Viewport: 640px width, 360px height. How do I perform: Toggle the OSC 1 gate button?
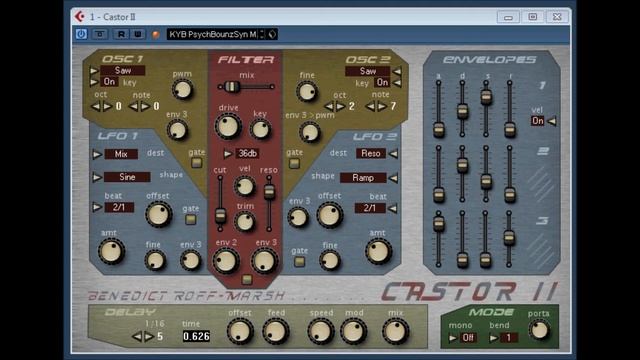[x=196, y=163]
